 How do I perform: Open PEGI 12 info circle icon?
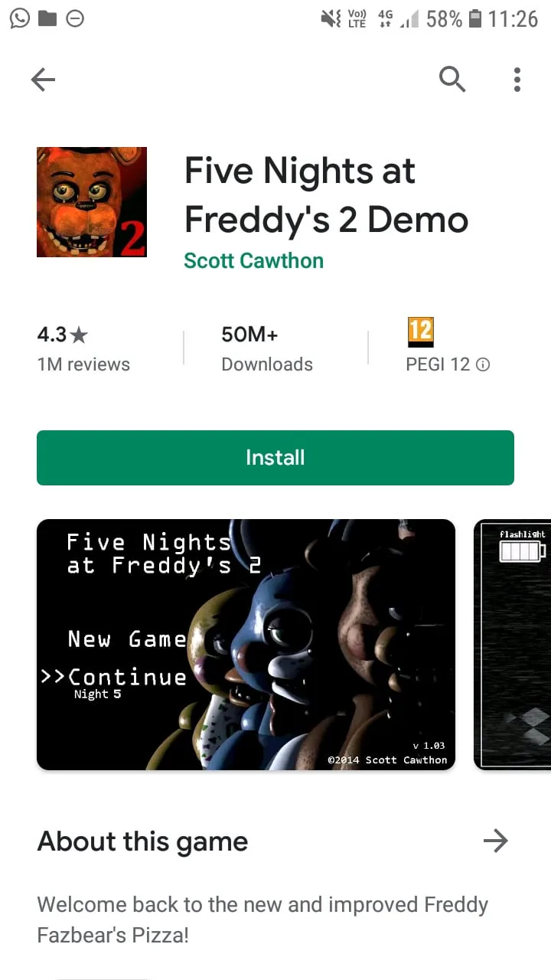pyautogui.click(x=483, y=365)
